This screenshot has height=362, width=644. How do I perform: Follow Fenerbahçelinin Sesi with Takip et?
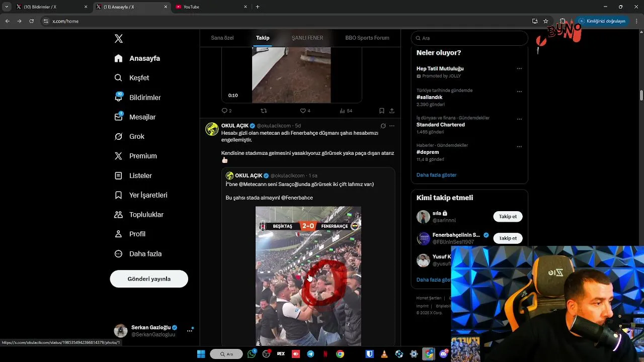[x=508, y=238]
